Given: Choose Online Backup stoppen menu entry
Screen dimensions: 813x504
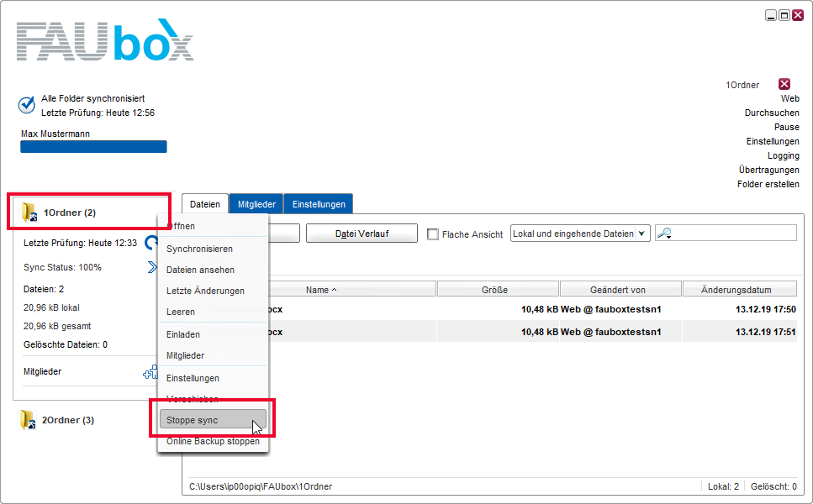Looking at the screenshot, I should click(213, 441).
